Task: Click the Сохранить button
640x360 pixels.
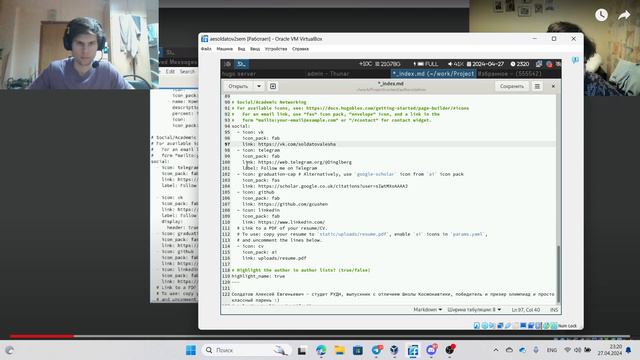Action: [511, 86]
